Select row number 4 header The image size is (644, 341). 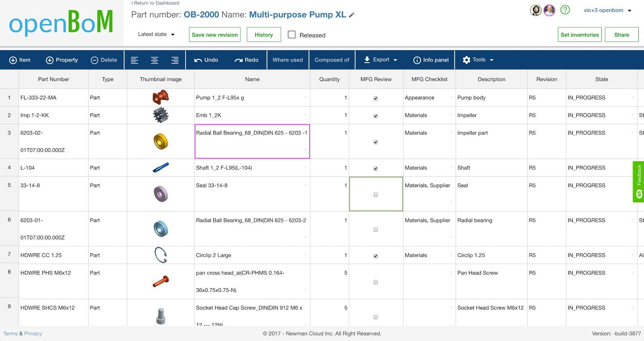(9, 167)
